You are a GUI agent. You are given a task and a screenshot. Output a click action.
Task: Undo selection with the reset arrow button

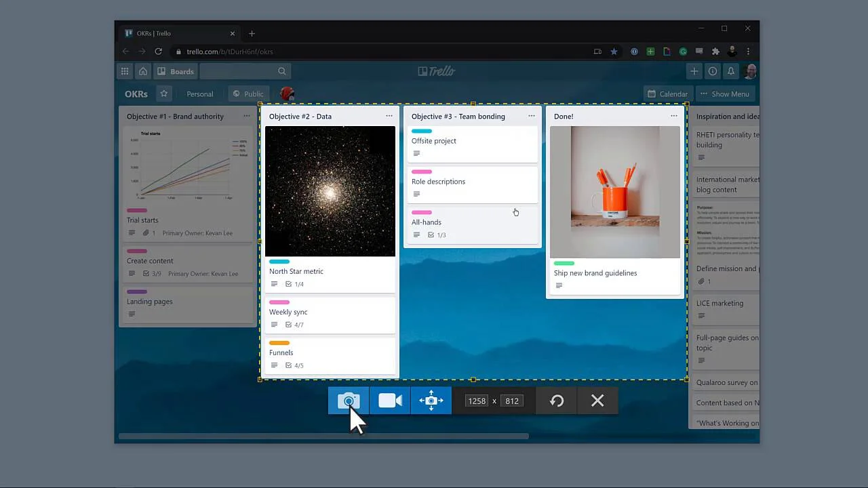557,401
